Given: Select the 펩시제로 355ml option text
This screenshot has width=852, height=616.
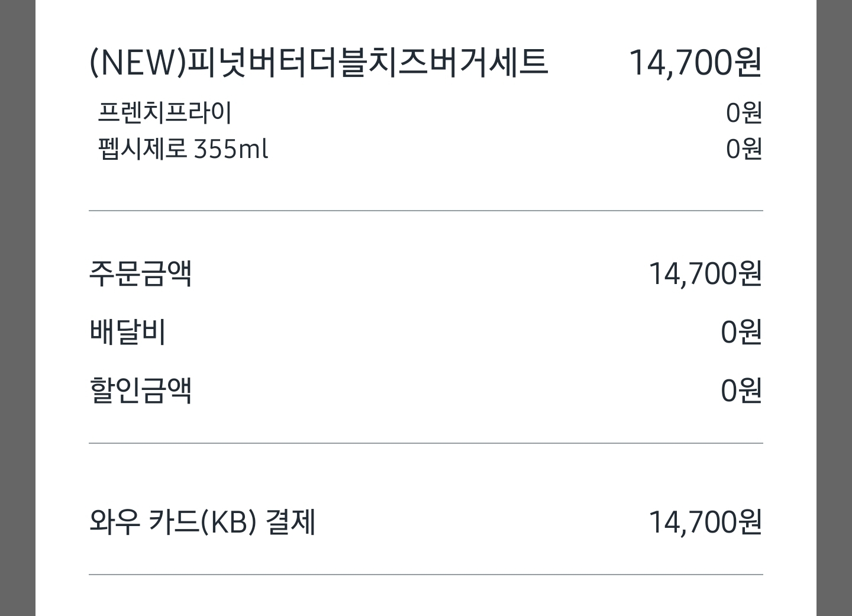Looking at the screenshot, I should pos(183,149).
